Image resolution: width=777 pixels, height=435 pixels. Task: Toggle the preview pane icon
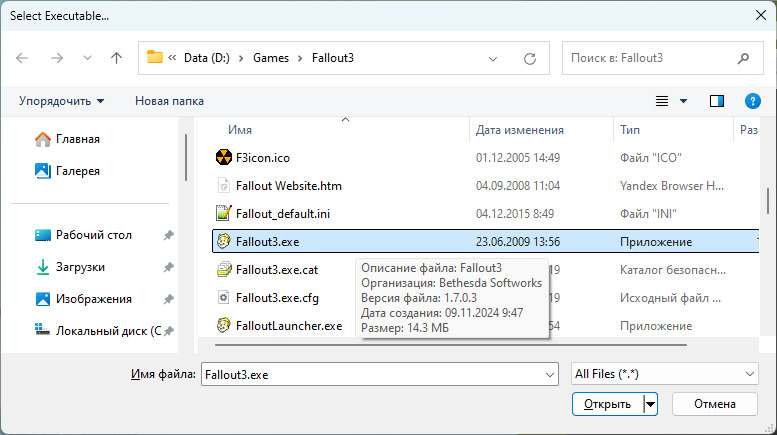click(x=716, y=101)
